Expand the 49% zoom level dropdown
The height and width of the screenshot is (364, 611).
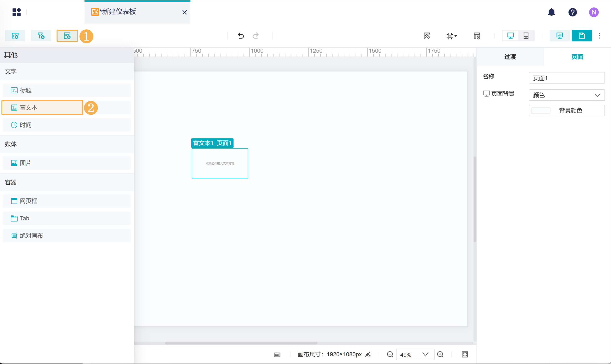coord(425,354)
